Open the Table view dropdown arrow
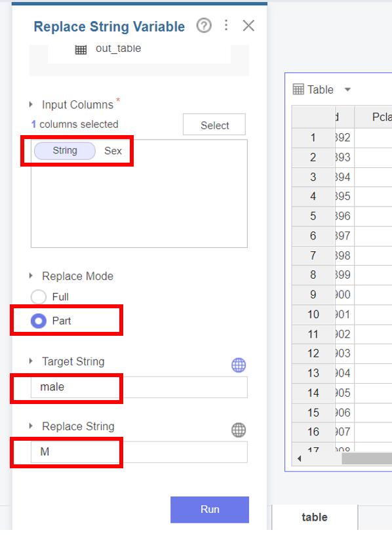Screen dimensions: 392x547 [x=347, y=90]
